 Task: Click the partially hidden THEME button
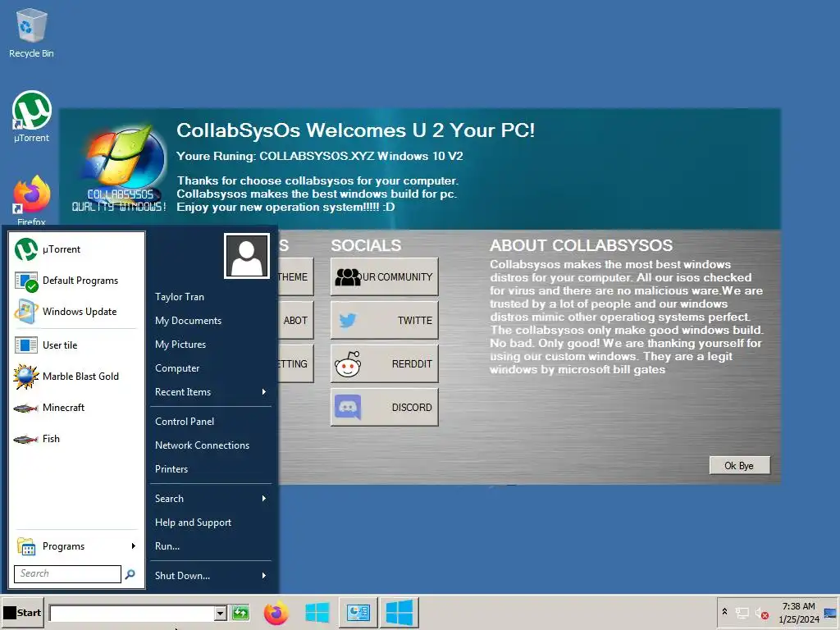295,277
